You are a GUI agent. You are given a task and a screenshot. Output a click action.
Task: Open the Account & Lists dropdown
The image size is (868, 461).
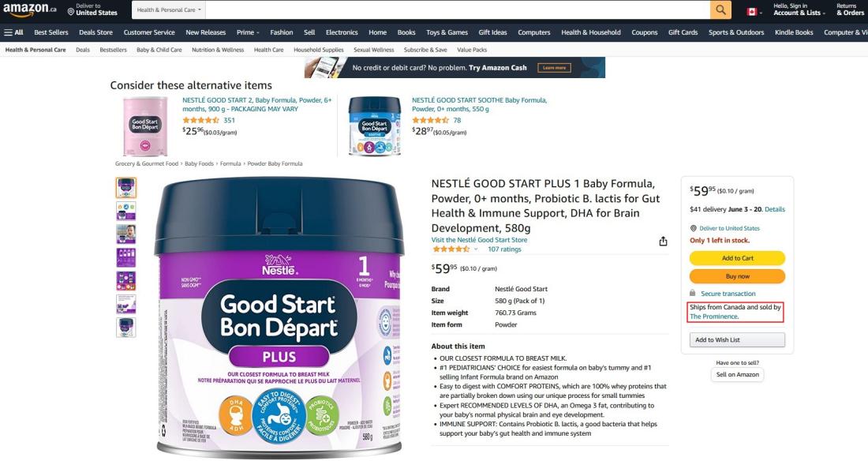[x=799, y=9]
